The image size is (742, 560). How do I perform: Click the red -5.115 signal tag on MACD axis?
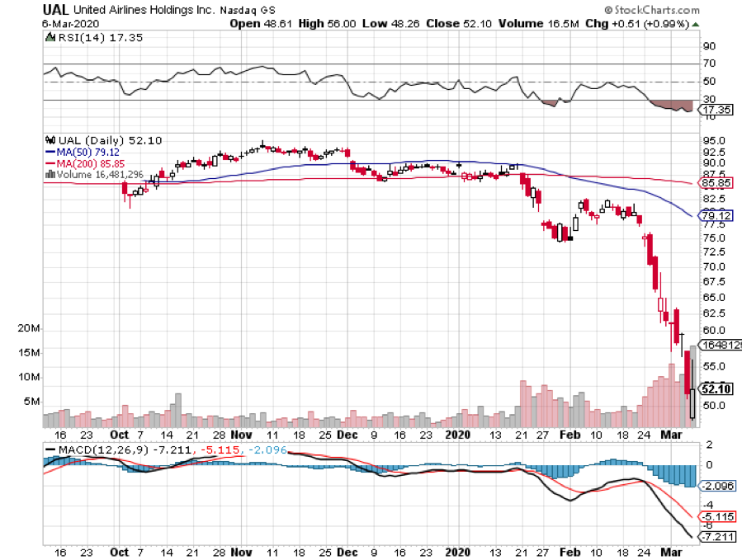(717, 517)
